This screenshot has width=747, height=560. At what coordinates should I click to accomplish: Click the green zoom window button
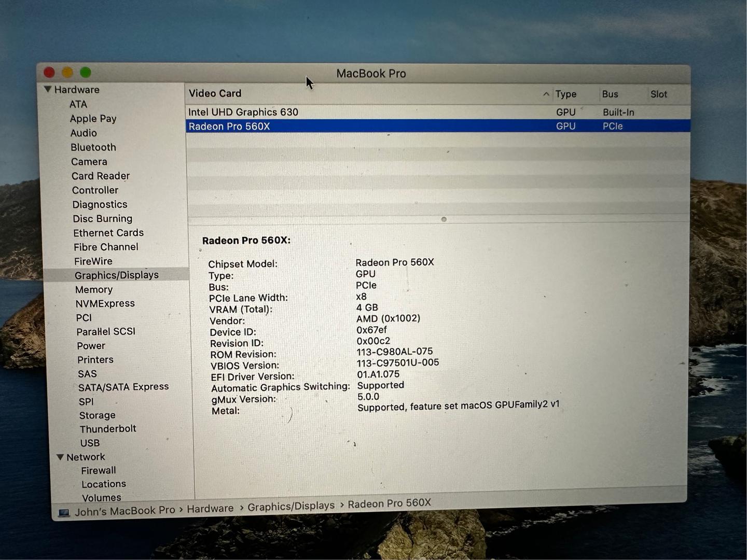tap(86, 73)
